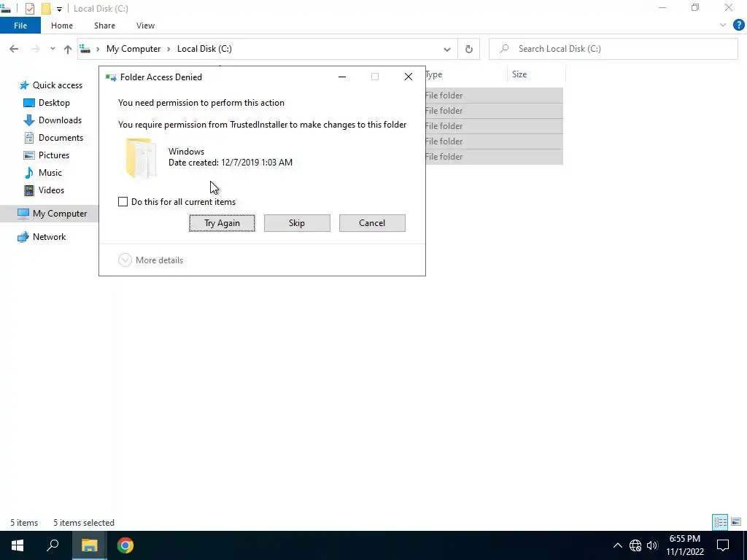Close the Folder Access Denied dialog
The image size is (747, 560).
[x=409, y=77]
